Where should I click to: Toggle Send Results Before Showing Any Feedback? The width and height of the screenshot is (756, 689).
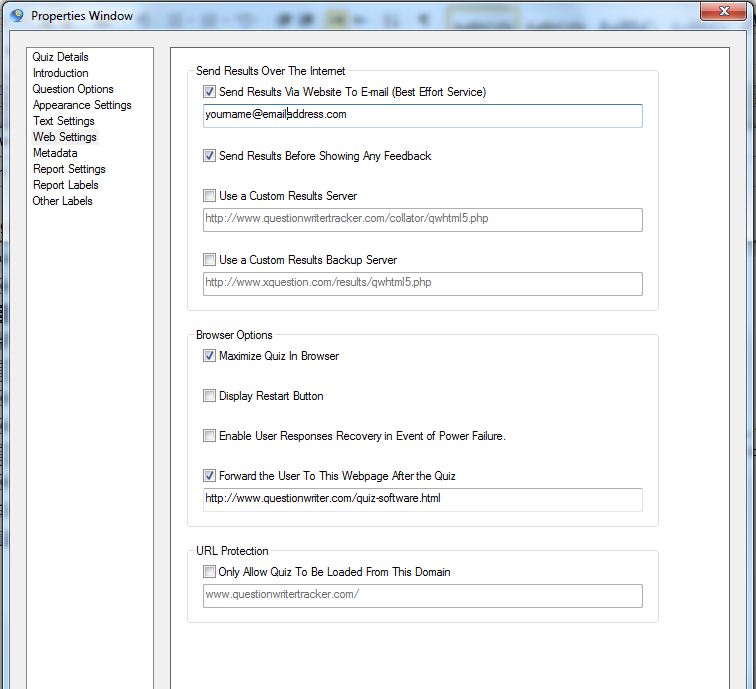pos(209,156)
